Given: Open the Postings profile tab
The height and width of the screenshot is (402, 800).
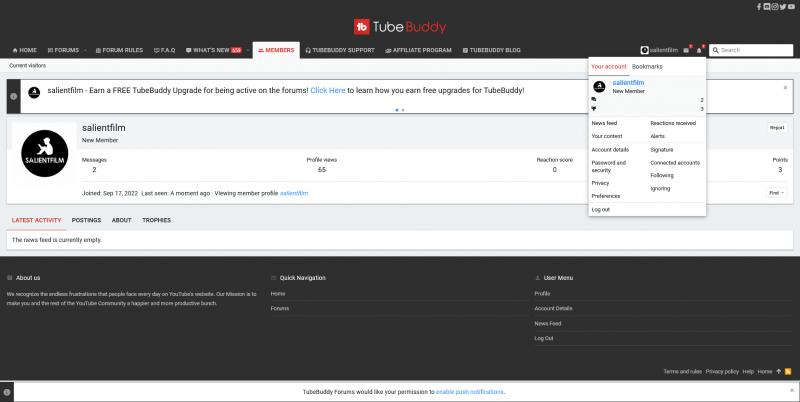Looking at the screenshot, I should (86, 220).
